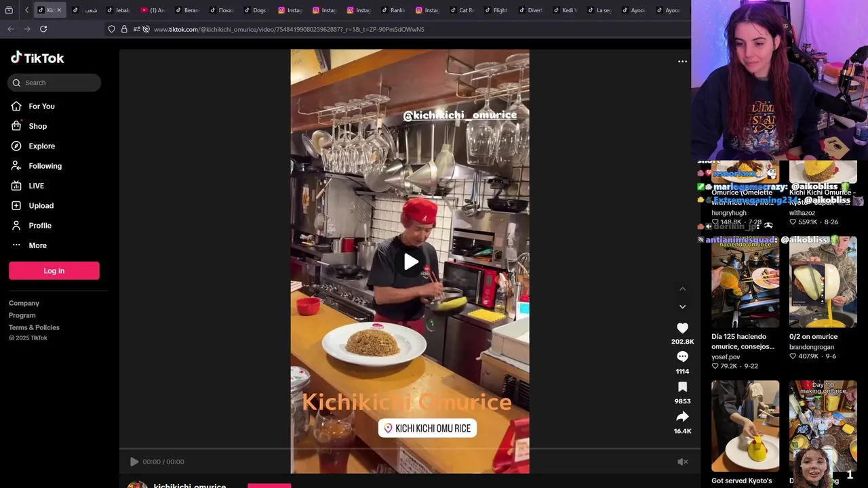Bookmark the video with the save icon
Image resolution: width=868 pixels, height=488 pixels.
[x=683, y=387]
